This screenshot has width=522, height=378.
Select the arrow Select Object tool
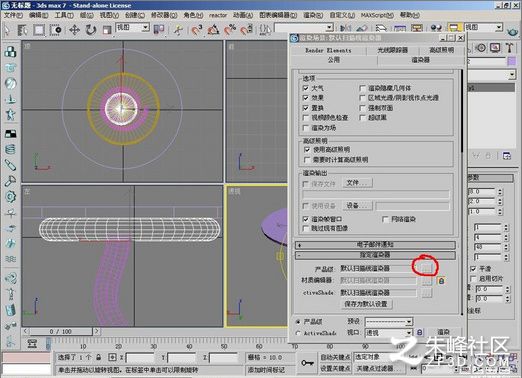click(x=7, y=30)
